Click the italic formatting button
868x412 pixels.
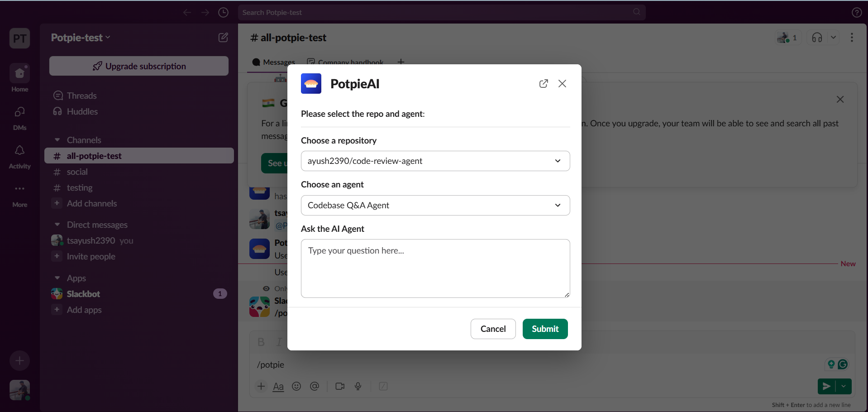(x=279, y=342)
